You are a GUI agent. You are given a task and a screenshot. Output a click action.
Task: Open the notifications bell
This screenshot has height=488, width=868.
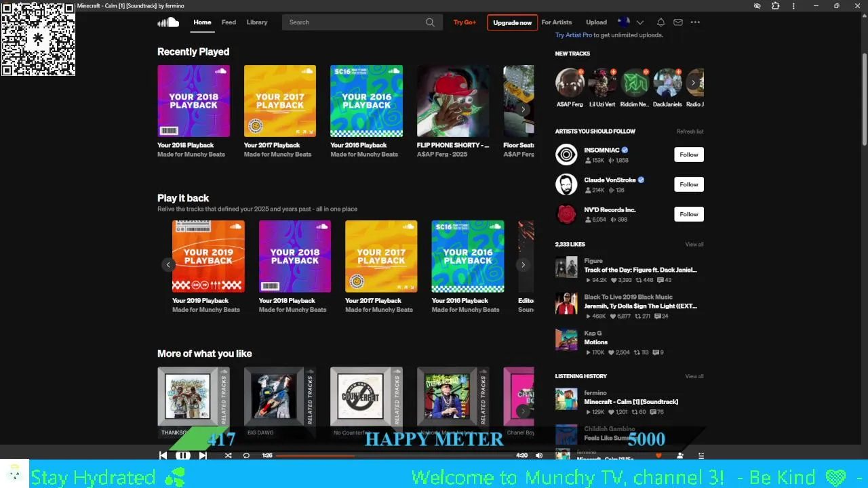click(x=660, y=22)
